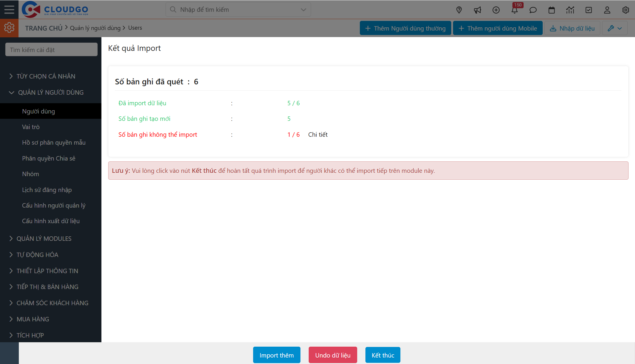Collapse the QUẢN LÝ NGƯỜI DÙNG section
Screen dimensions: 635x364
click(51, 92)
